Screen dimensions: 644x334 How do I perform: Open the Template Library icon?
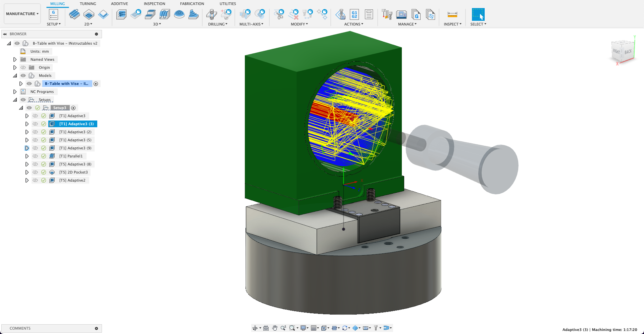(x=430, y=14)
